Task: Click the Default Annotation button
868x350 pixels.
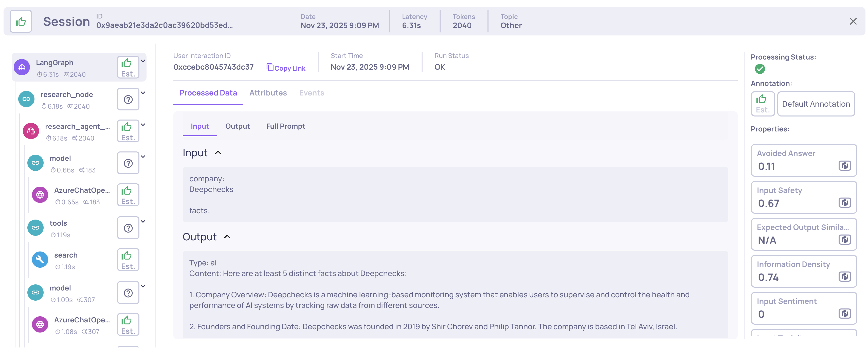Action: click(816, 104)
